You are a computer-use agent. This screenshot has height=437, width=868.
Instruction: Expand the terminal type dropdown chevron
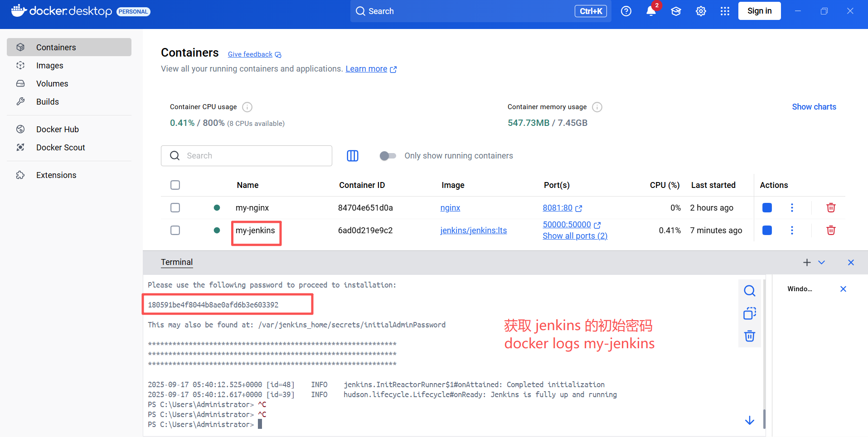coord(821,262)
